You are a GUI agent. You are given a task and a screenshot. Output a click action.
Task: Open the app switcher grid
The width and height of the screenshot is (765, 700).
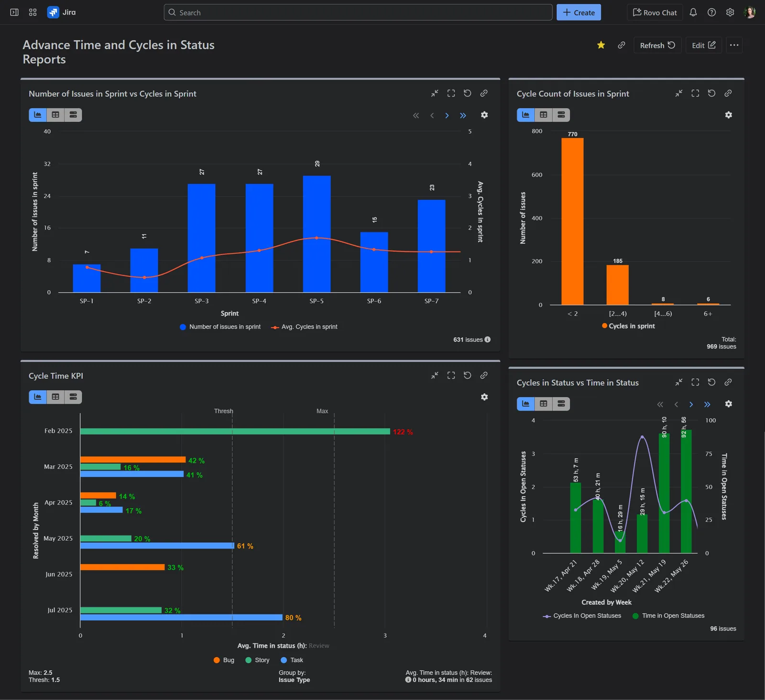pyautogui.click(x=33, y=12)
